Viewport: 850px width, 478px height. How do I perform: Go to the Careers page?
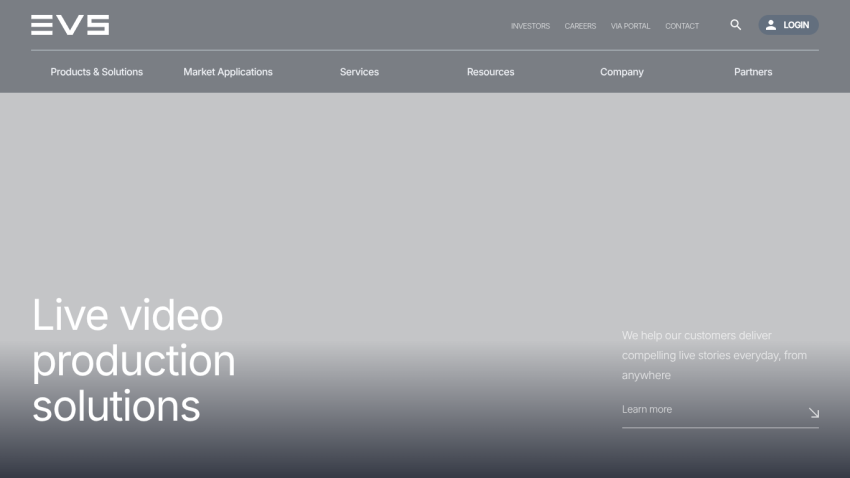pyautogui.click(x=580, y=26)
